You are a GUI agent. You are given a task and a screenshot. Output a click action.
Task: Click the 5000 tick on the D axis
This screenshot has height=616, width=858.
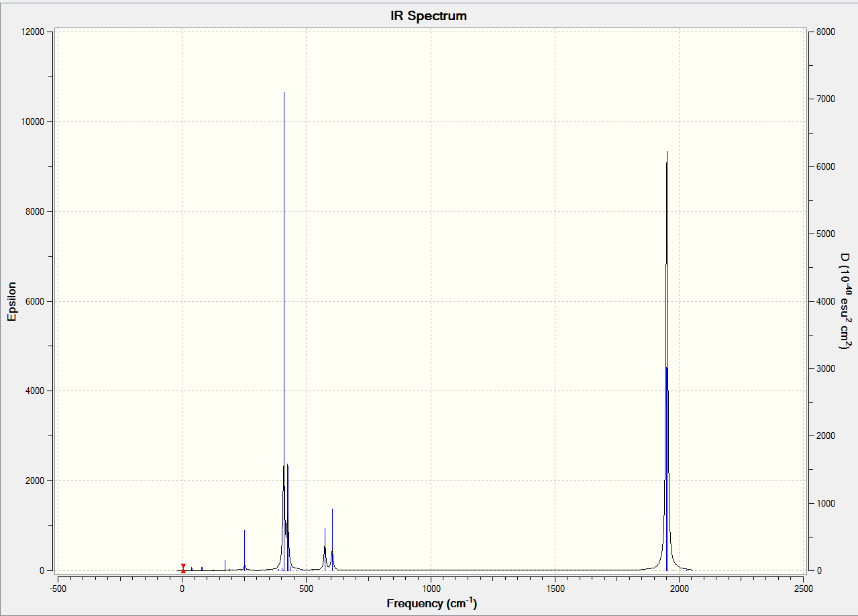826,234
